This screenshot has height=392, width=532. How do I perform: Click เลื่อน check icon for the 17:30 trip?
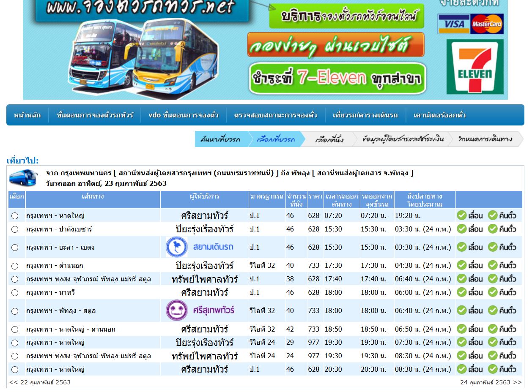point(461,265)
